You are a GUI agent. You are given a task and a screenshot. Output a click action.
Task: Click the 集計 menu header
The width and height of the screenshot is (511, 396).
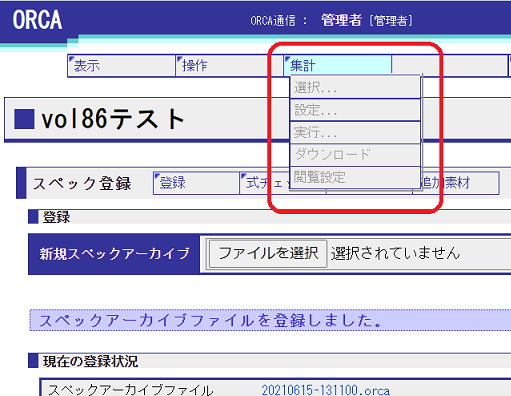337,65
